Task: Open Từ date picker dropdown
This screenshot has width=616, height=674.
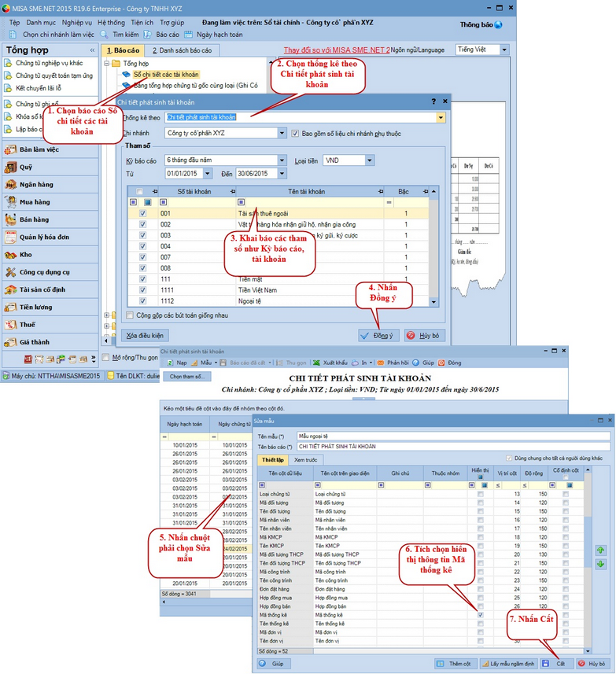Action: point(208,174)
